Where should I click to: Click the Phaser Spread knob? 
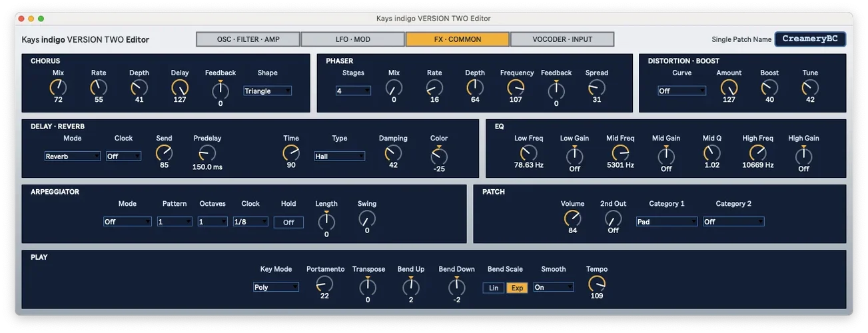(597, 87)
